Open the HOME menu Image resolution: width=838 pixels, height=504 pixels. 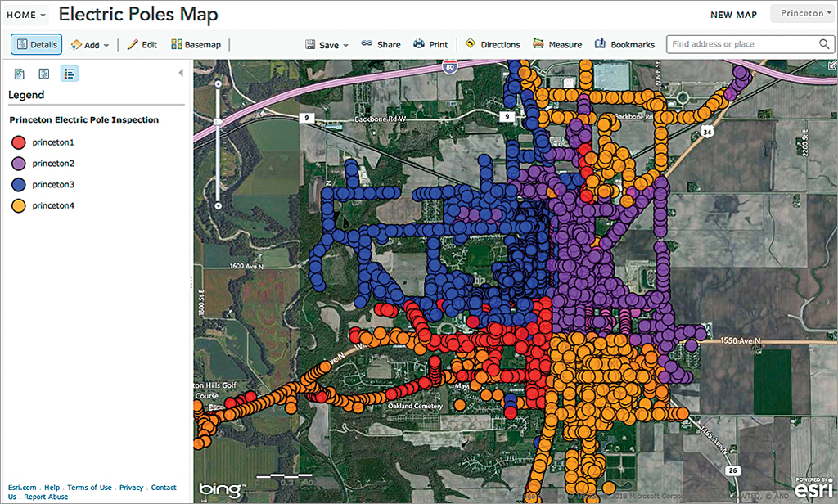point(25,14)
